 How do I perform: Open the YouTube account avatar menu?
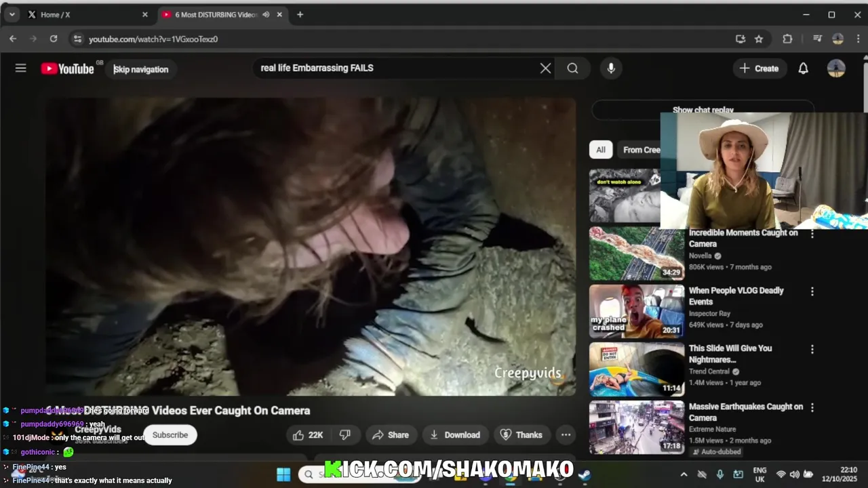[836, 68]
